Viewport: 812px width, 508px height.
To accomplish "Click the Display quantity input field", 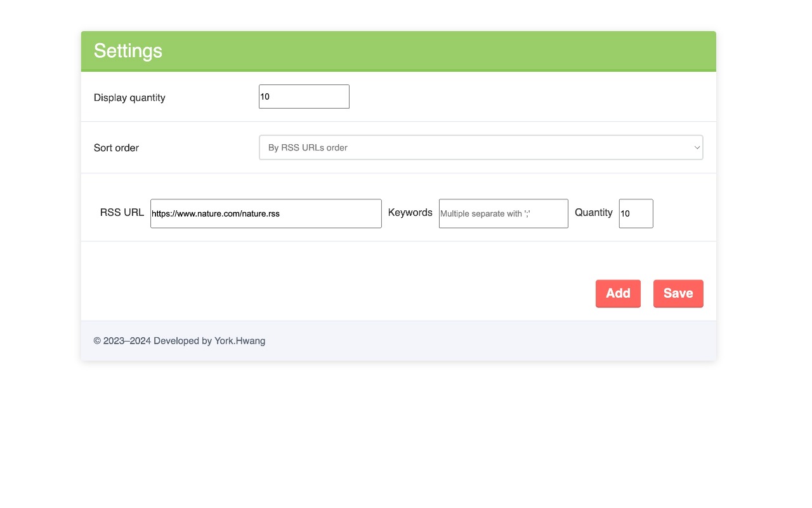I will 304,97.
